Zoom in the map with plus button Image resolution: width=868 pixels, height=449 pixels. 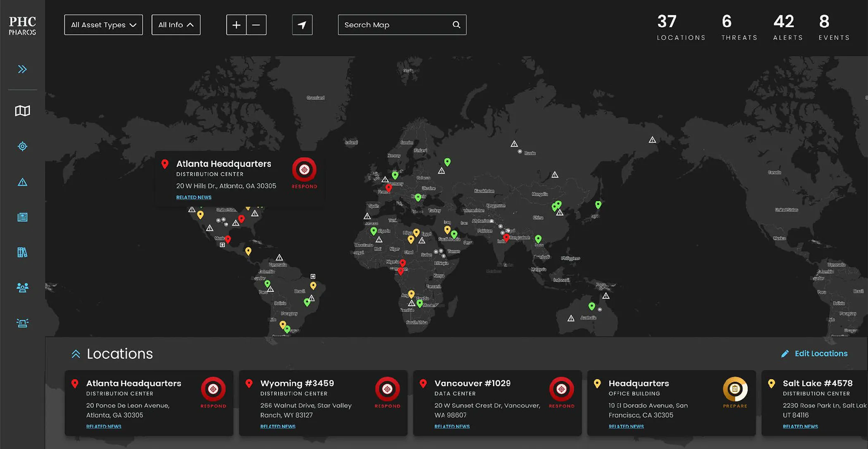[x=236, y=25]
